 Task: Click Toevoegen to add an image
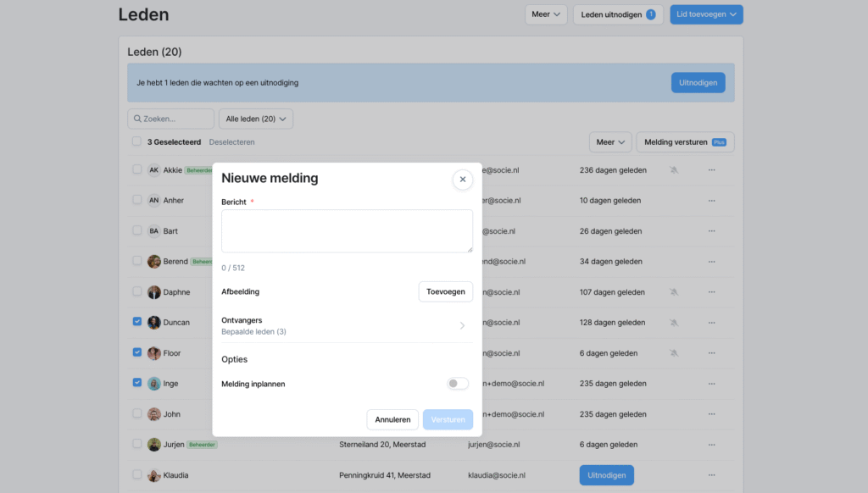click(x=445, y=291)
